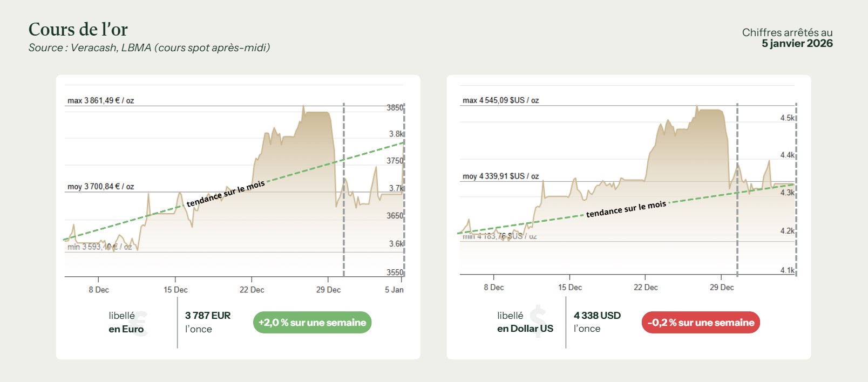Click the 3 787 EUR price value
Screen dimensions: 868x382
[x=208, y=316]
